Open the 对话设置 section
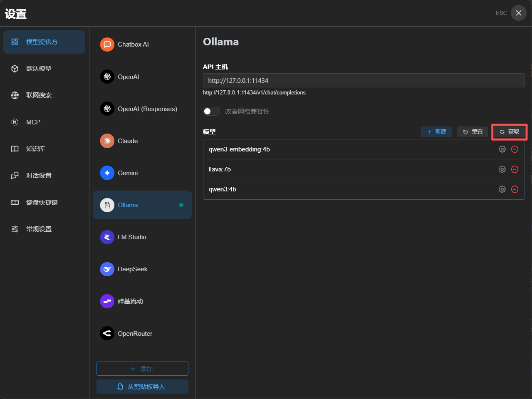Image resolution: width=532 pixels, height=399 pixels. coord(44,176)
